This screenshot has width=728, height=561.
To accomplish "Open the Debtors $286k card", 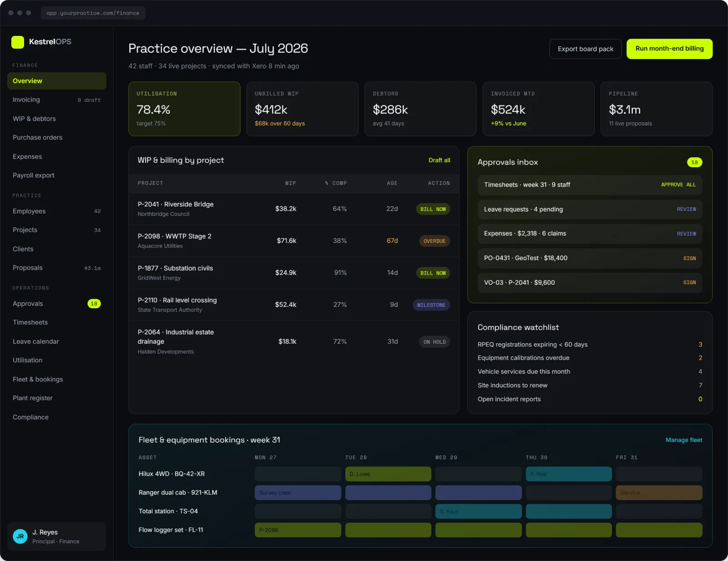I will (420, 109).
